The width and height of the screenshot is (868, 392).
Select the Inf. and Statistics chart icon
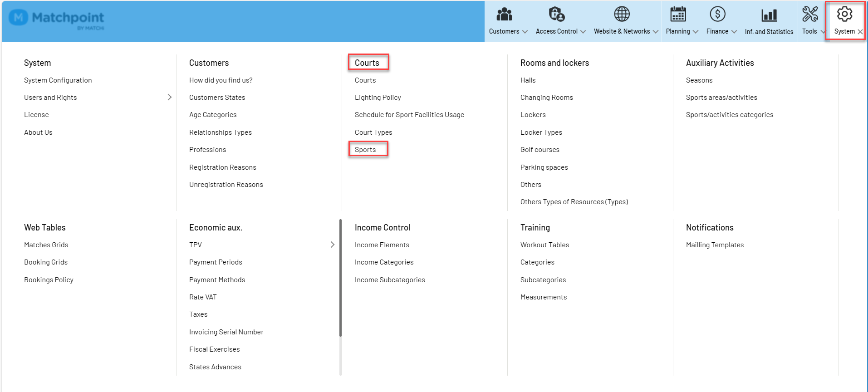click(769, 15)
